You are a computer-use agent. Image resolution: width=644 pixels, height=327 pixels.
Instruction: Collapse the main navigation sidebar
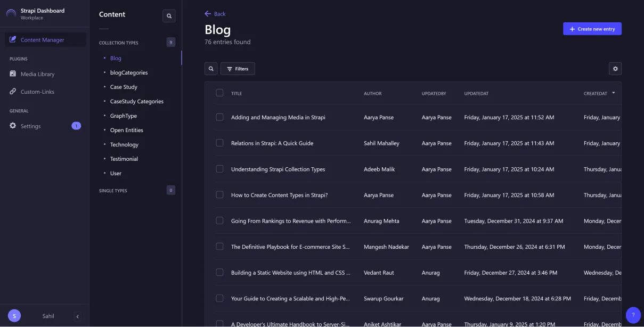78,316
